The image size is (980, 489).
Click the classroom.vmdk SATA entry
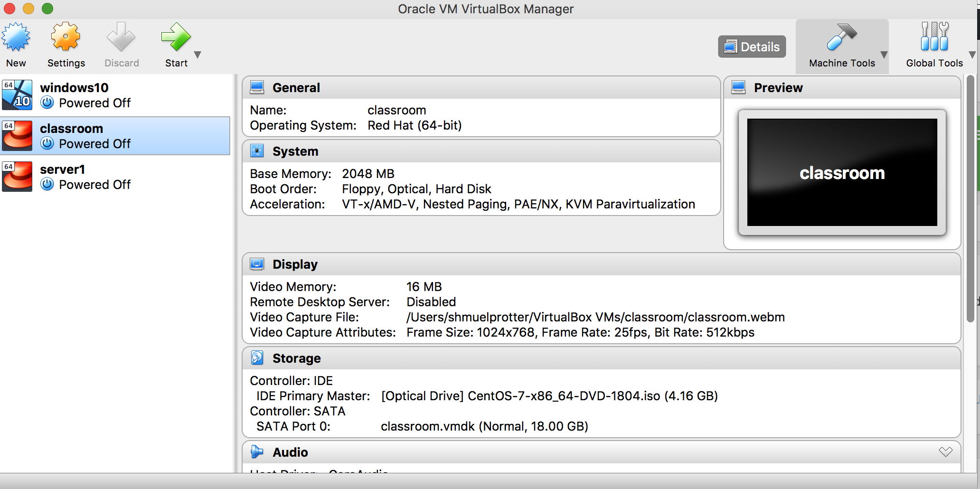(x=484, y=426)
